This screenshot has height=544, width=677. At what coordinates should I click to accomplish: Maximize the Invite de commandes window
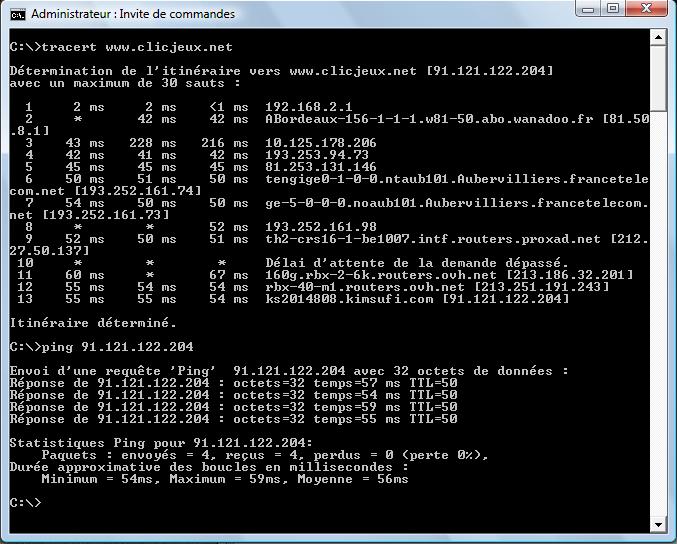pyautogui.click(x=613, y=10)
